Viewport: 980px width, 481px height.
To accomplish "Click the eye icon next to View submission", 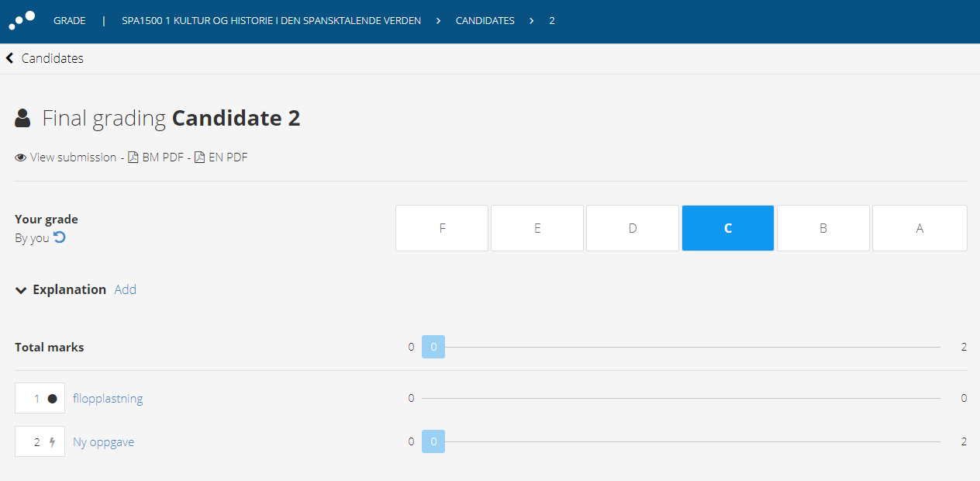I will (21, 157).
